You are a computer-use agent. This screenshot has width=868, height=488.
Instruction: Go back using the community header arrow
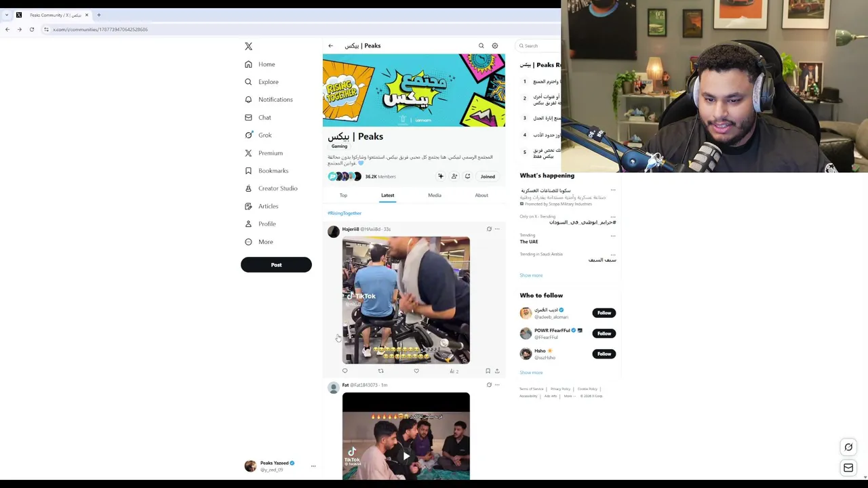[x=331, y=46]
